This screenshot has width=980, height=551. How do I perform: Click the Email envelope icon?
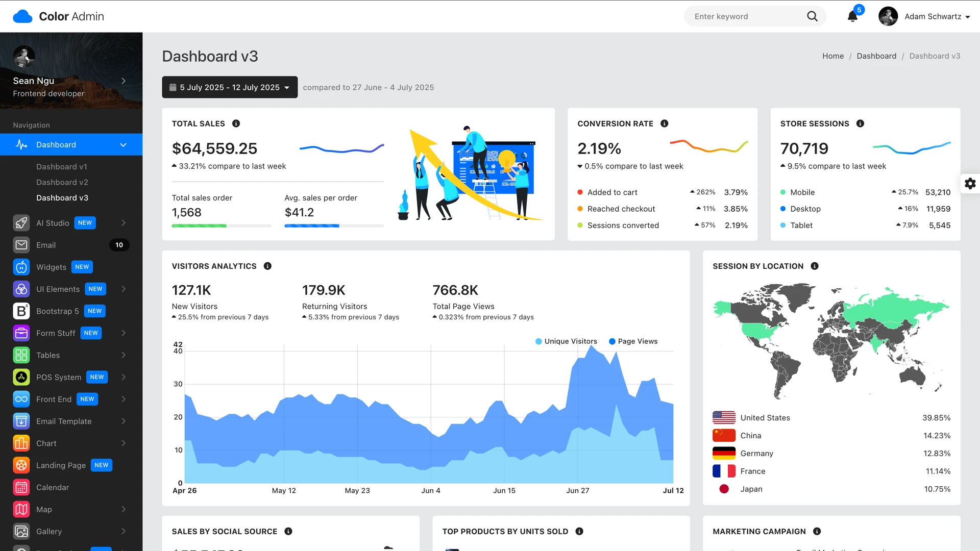point(21,245)
